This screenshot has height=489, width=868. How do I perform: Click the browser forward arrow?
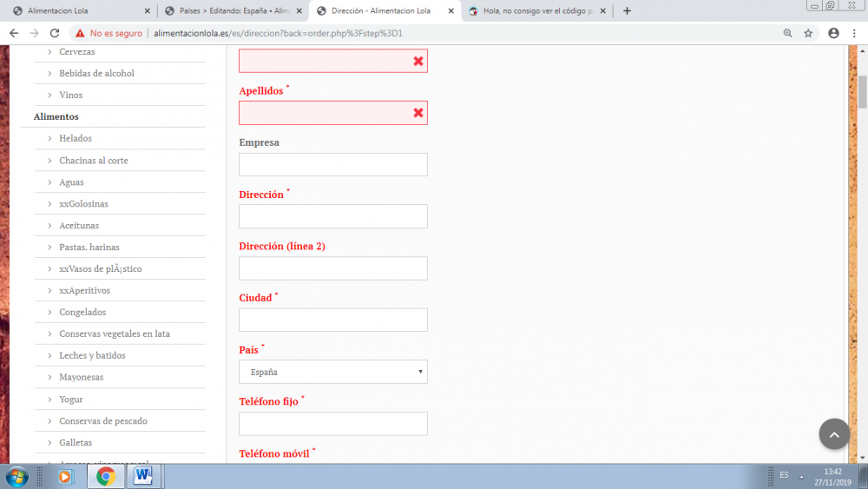pos(35,33)
